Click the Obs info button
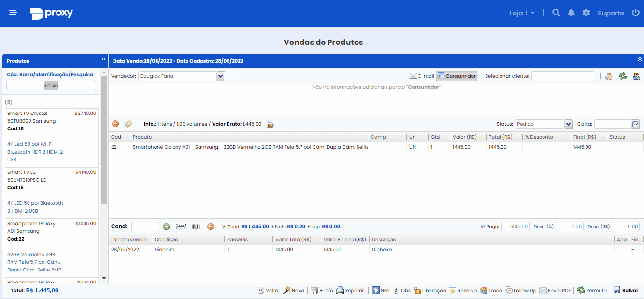The height and width of the screenshot is (299, 644). tap(402, 290)
